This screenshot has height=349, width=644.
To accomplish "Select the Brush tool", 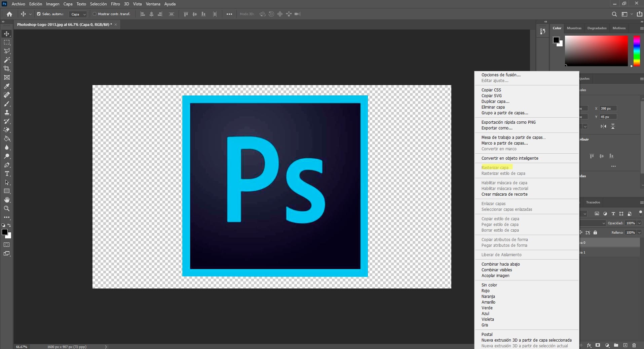I will point(7,104).
